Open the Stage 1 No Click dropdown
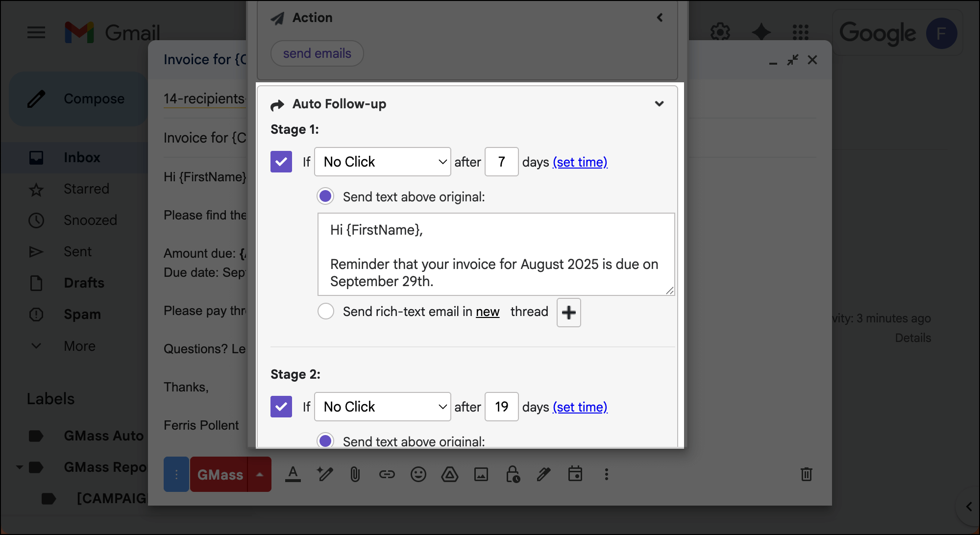The image size is (980, 535). [382, 162]
